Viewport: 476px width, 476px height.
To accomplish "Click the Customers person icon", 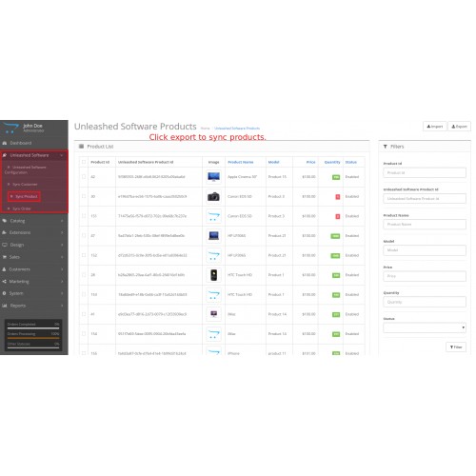I will pos(5,269).
